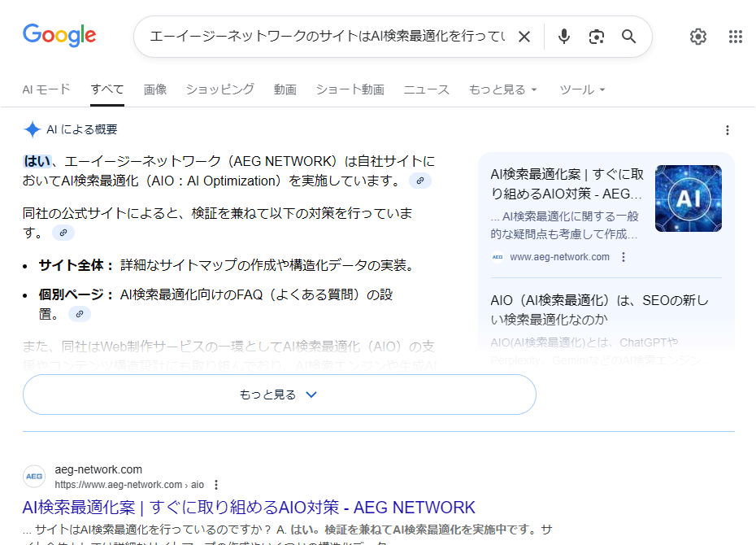Switch to the 画像 tab
The image size is (756, 545).
(x=154, y=89)
